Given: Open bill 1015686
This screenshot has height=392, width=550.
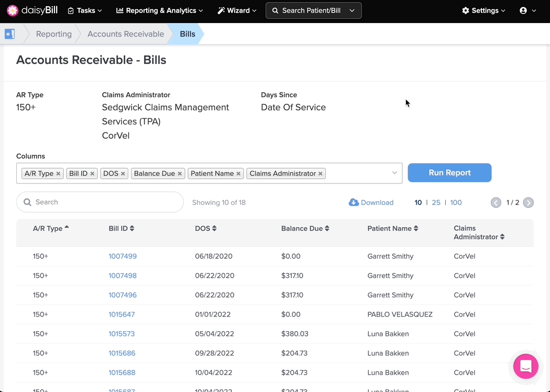Looking at the screenshot, I should [122, 353].
